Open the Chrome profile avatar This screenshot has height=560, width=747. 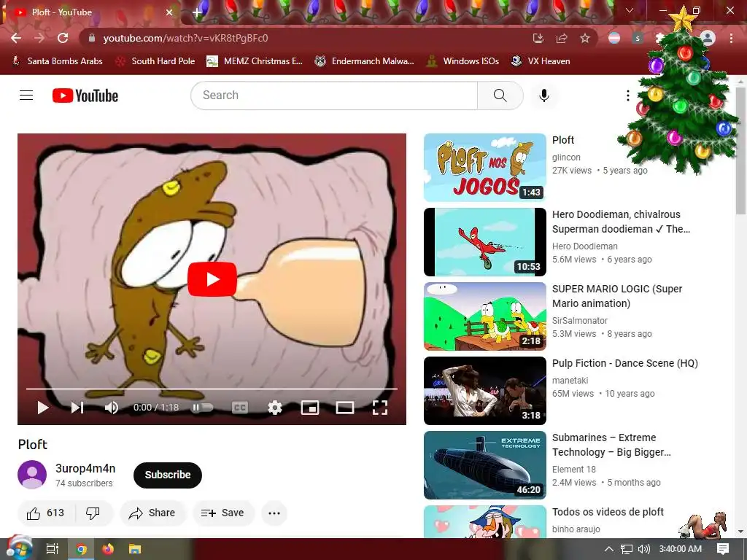tap(708, 38)
